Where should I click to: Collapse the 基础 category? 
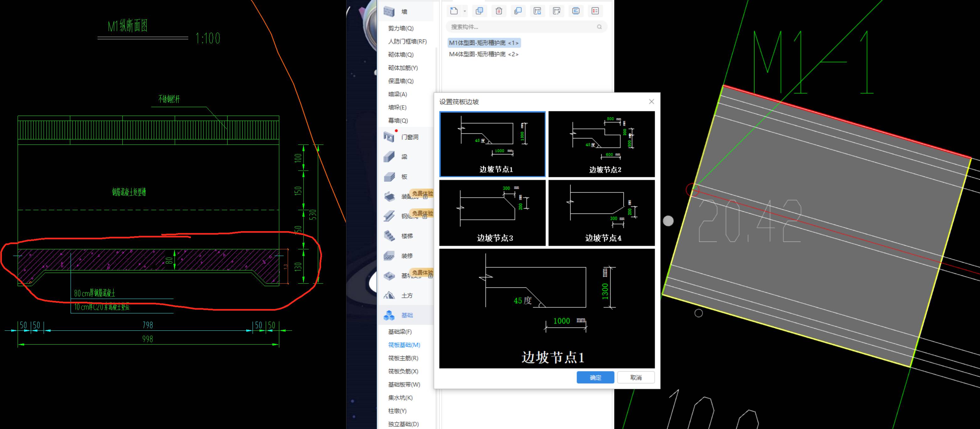[407, 315]
